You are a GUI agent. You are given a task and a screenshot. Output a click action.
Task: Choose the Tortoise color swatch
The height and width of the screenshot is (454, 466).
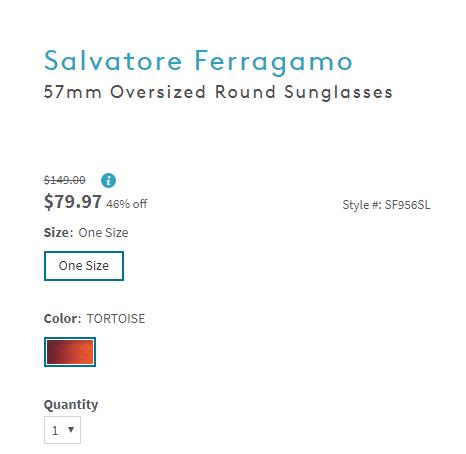pos(70,352)
